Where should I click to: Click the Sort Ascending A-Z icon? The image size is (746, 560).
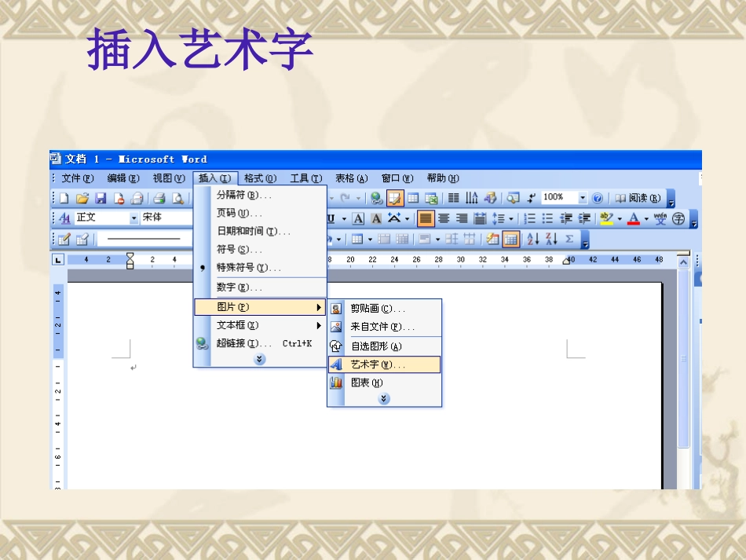click(533, 239)
